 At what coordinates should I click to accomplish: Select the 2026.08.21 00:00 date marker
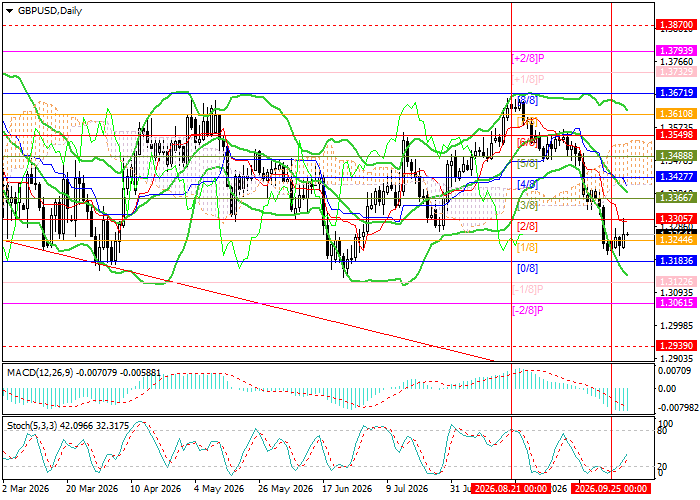pyautogui.click(x=511, y=488)
